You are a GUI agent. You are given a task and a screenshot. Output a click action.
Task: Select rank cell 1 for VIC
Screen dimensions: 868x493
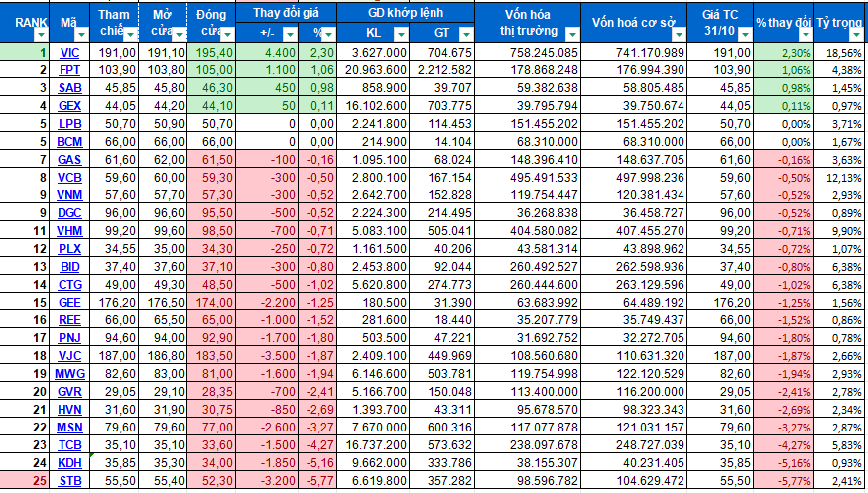click(x=25, y=54)
